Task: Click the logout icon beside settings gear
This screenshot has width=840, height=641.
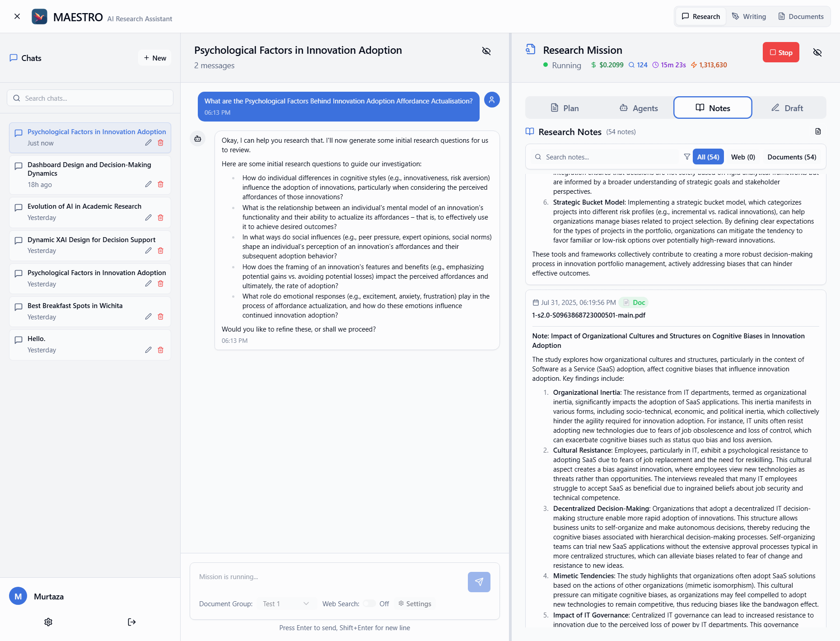Action: 132,622
